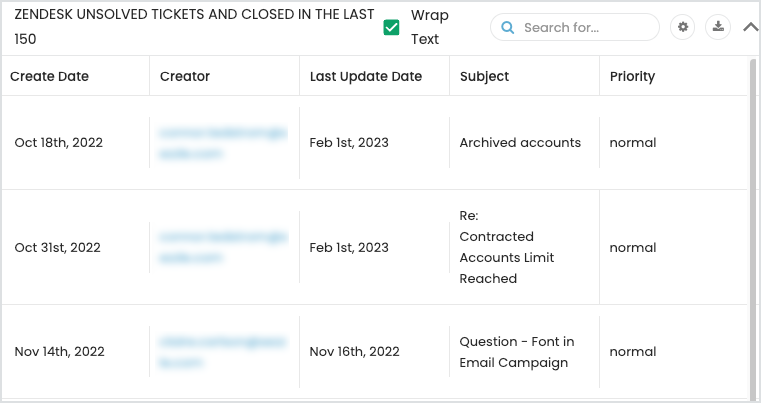The height and width of the screenshot is (403, 761).
Task: Open the widget settings gear
Action: tap(682, 27)
